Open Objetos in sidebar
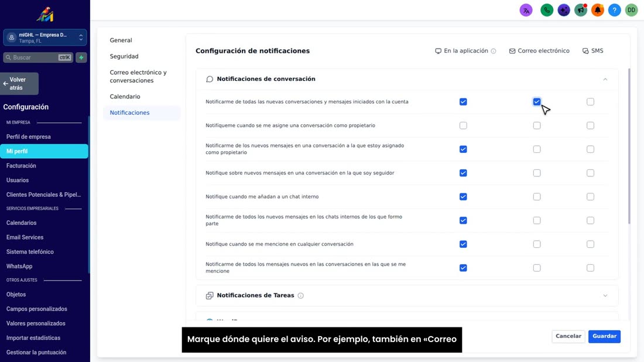The image size is (644, 362). coord(16,294)
